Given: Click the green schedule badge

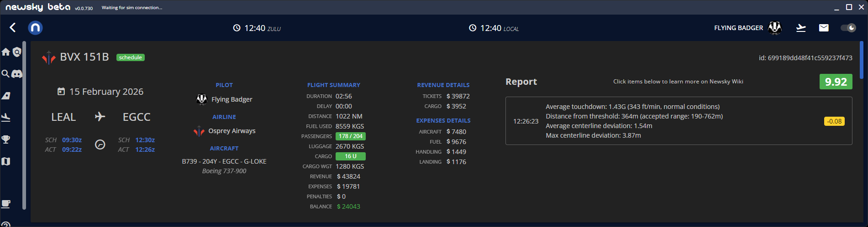Looking at the screenshot, I should (x=131, y=57).
